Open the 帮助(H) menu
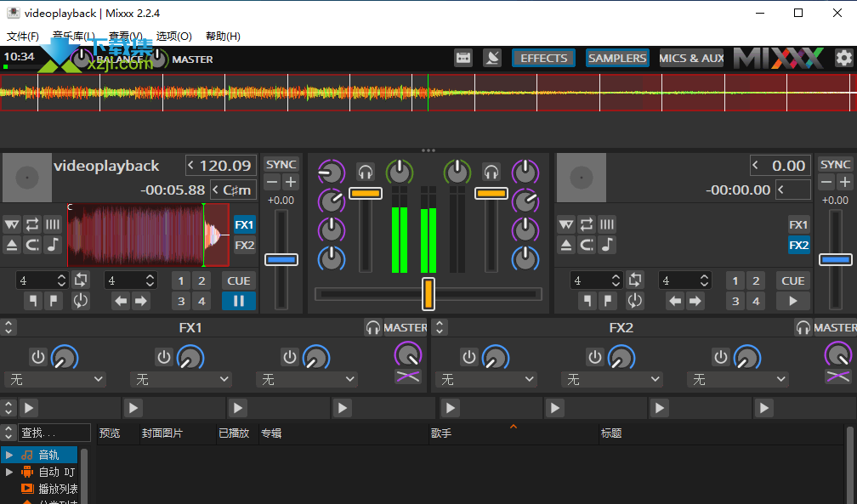The width and height of the screenshot is (857, 504). (x=223, y=36)
